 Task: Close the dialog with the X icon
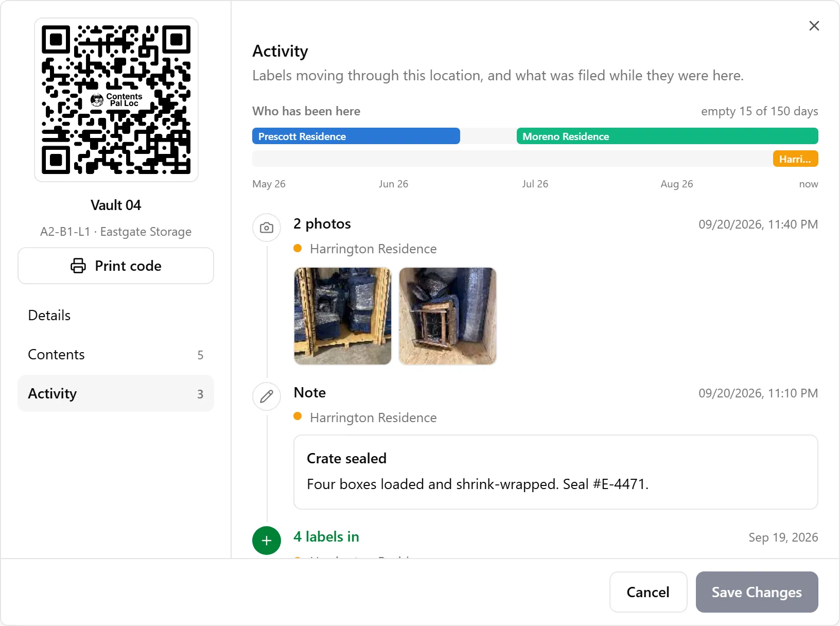click(814, 26)
